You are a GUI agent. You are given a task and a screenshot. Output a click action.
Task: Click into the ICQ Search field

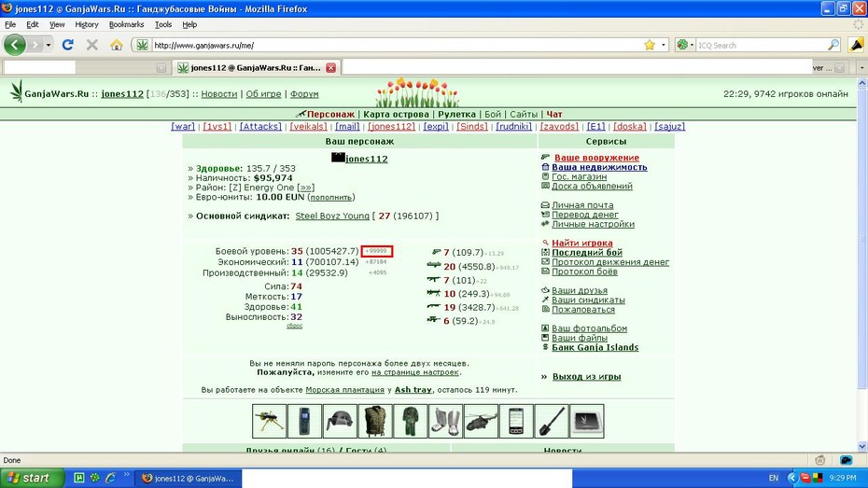762,45
